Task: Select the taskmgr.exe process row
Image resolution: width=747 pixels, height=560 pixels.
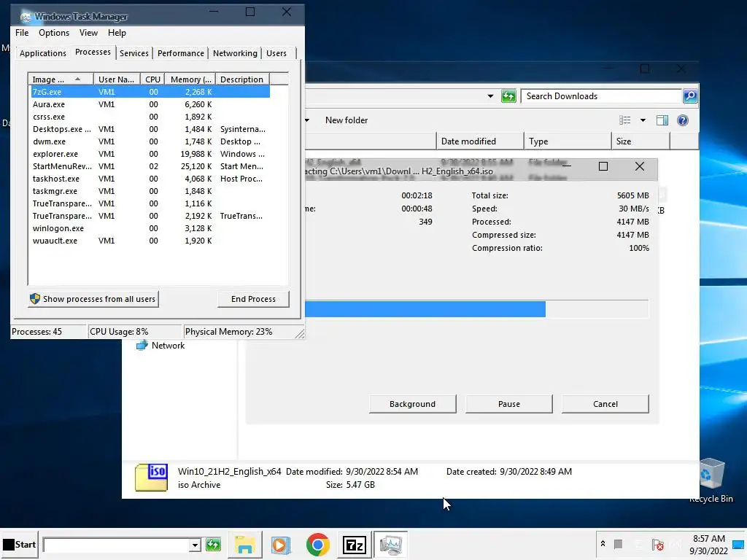Action: tap(150, 191)
